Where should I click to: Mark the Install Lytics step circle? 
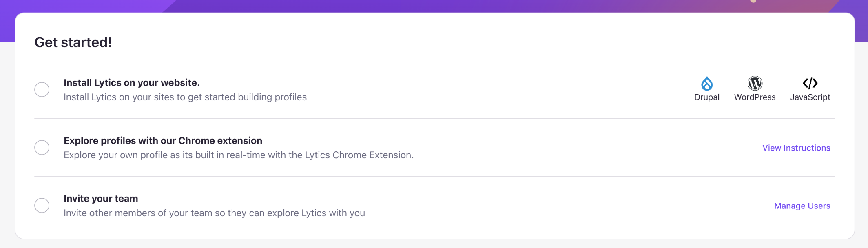pyautogui.click(x=42, y=89)
